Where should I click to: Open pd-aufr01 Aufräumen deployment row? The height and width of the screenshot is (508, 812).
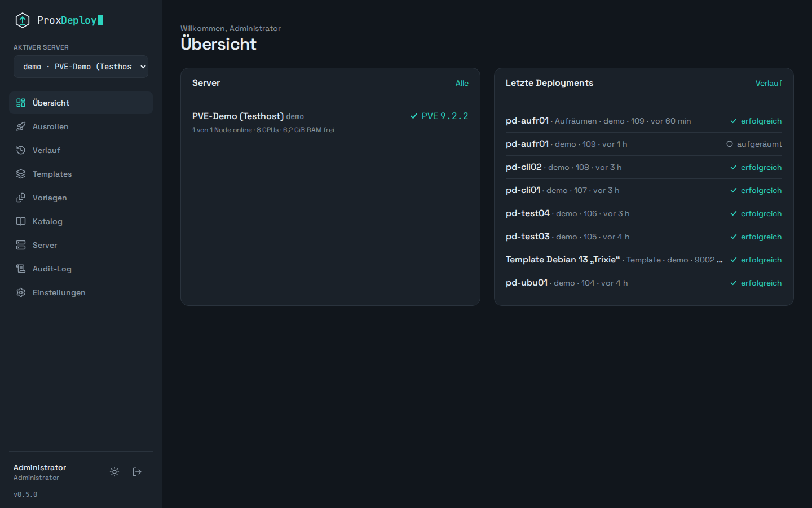click(x=644, y=121)
